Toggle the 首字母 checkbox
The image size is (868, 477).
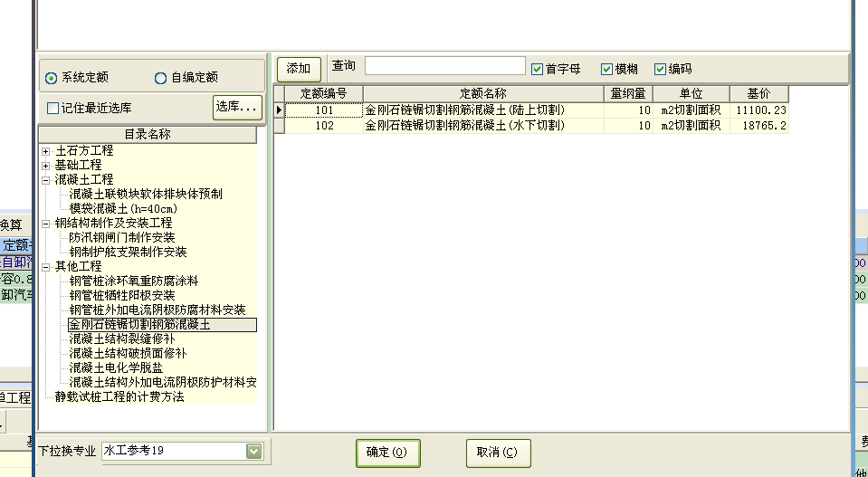538,69
